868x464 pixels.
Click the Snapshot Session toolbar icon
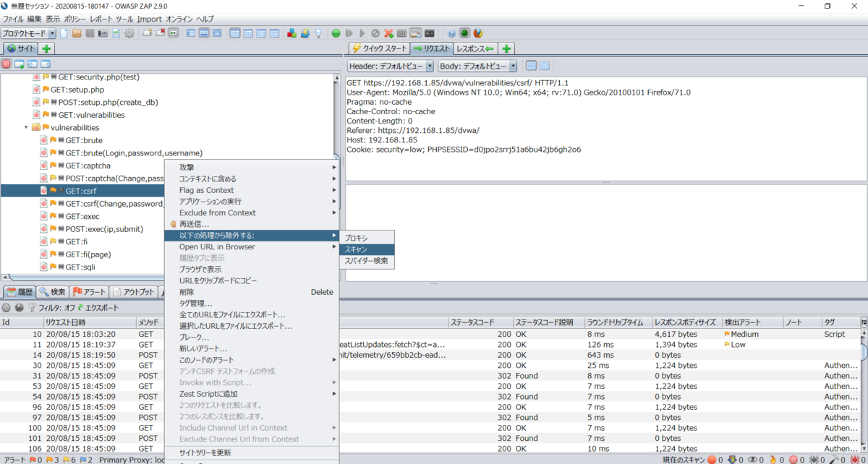click(103, 33)
